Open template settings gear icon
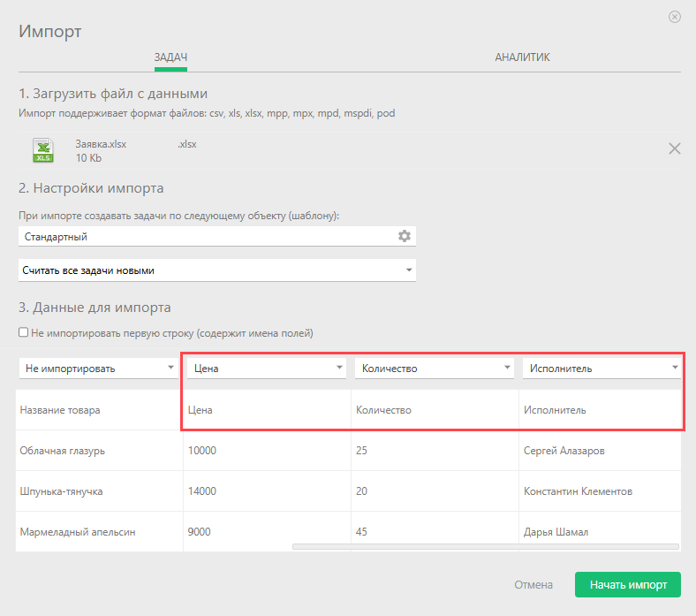Viewport: 696px width, 616px height. click(404, 236)
